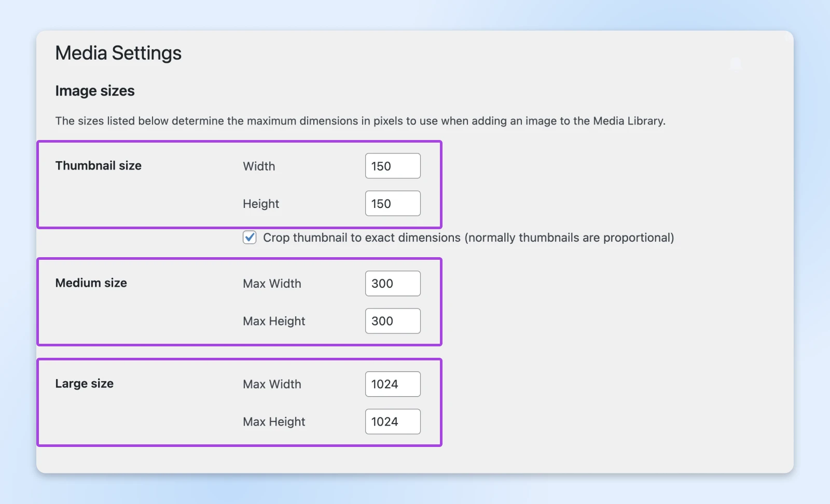The image size is (830, 504).
Task: Toggle the Crop thumbnail to exact dimensions checkbox
Action: click(250, 237)
